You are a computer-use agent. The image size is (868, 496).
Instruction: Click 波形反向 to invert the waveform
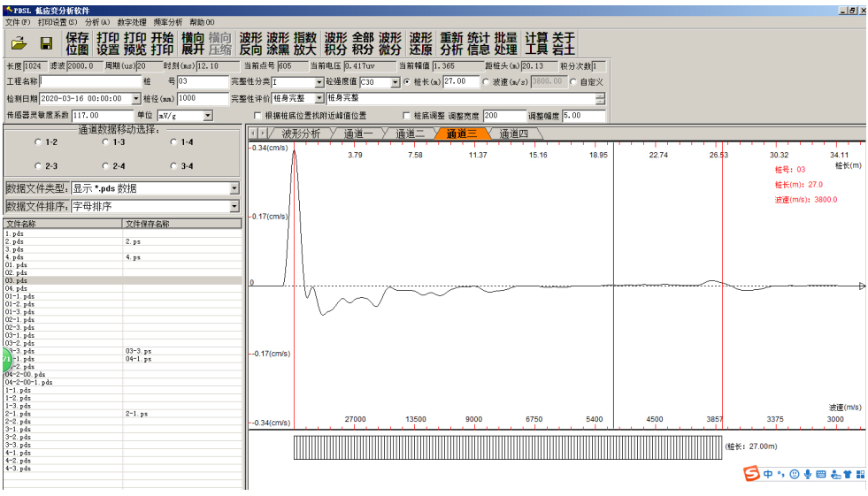(x=250, y=43)
